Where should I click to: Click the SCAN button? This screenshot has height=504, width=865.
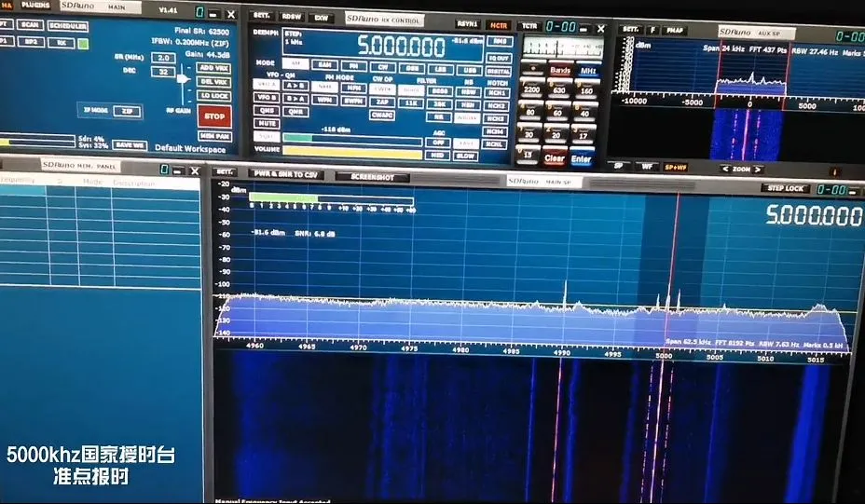click(x=29, y=25)
